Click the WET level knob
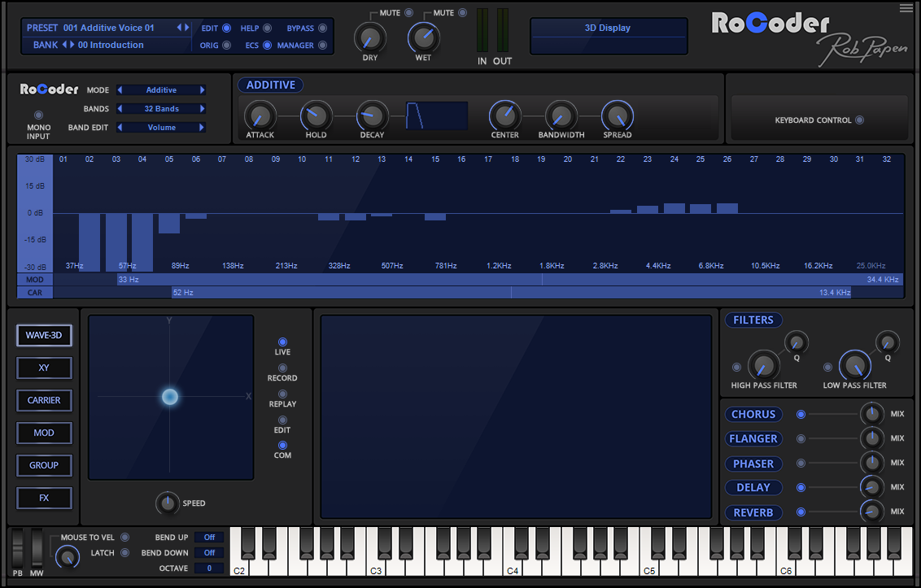 424,38
